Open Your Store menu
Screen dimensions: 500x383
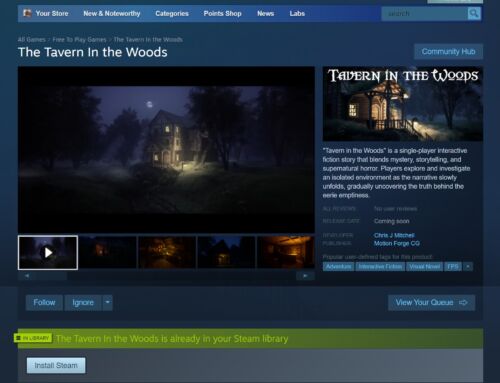pos(52,13)
